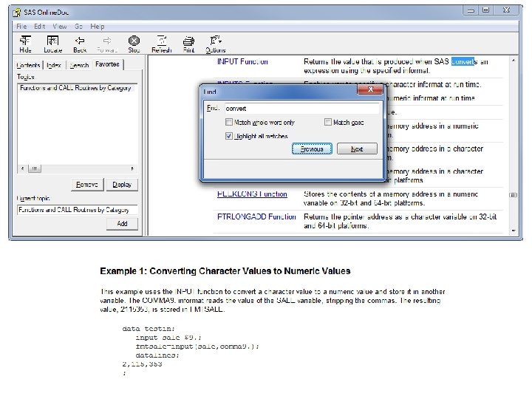Select the Favorites tab

tap(107, 64)
